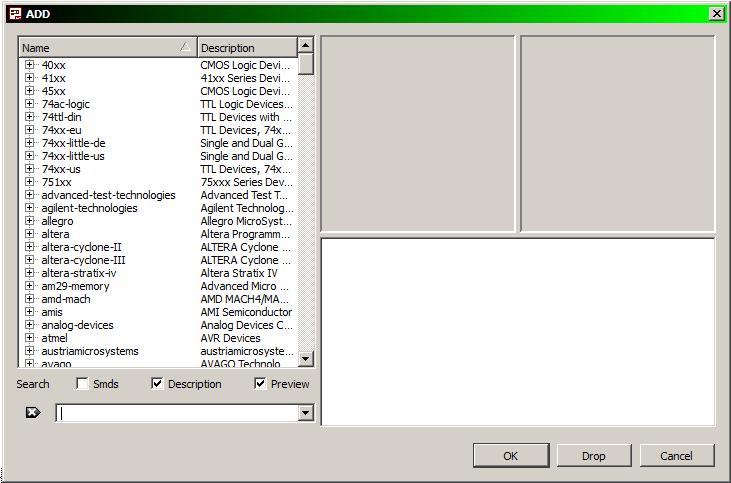Viewport: 731px width, 483px height.
Task: Click into the search text field
Action: click(x=177, y=413)
